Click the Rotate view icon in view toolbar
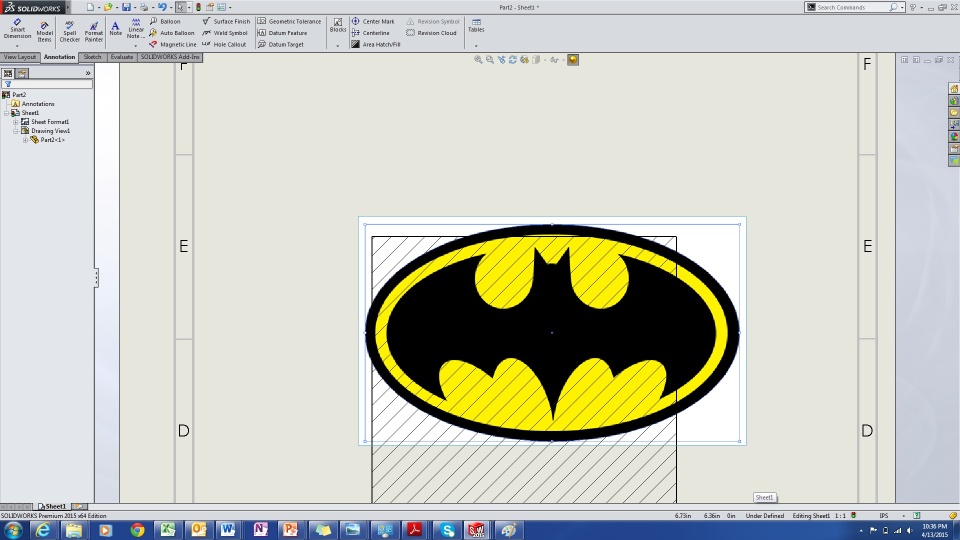This screenshot has width=960, height=540. coord(512,59)
